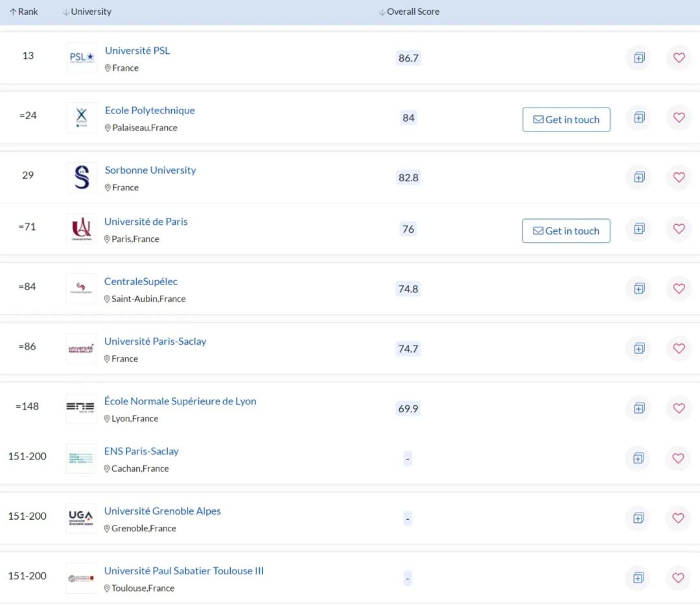Favorite CentraleSupélec using heart icon

679,289
